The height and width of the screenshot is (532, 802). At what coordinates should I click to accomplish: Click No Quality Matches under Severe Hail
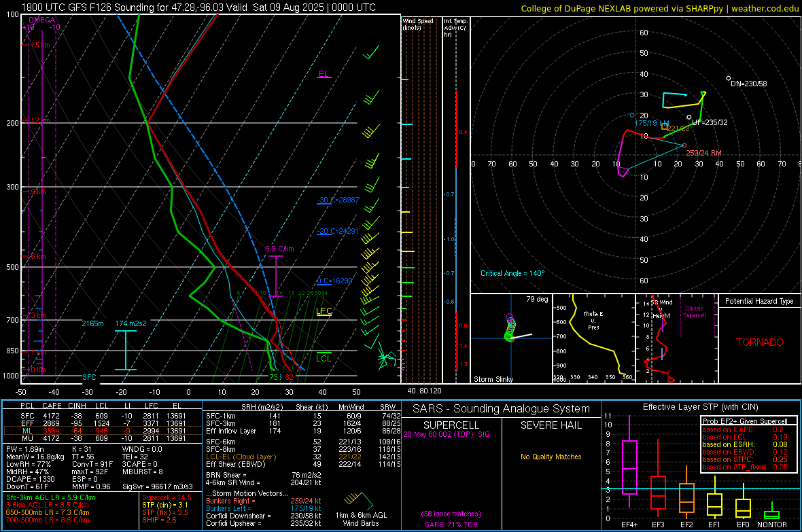[x=551, y=457]
